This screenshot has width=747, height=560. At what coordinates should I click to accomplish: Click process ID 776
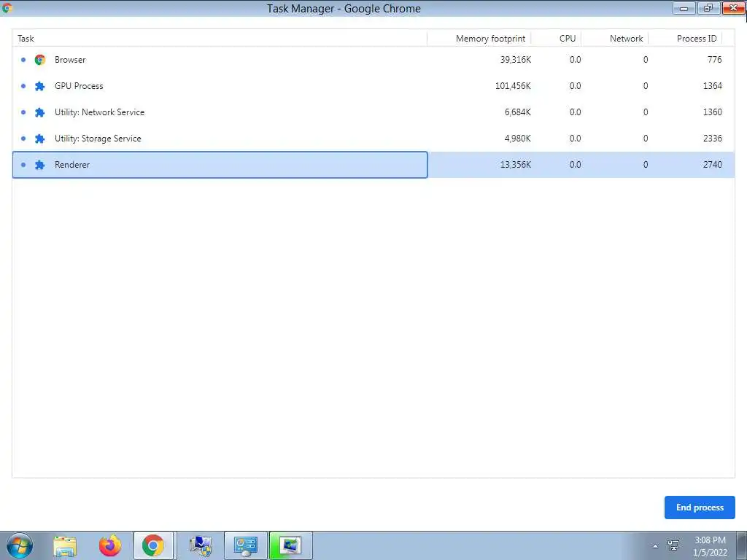pos(714,60)
